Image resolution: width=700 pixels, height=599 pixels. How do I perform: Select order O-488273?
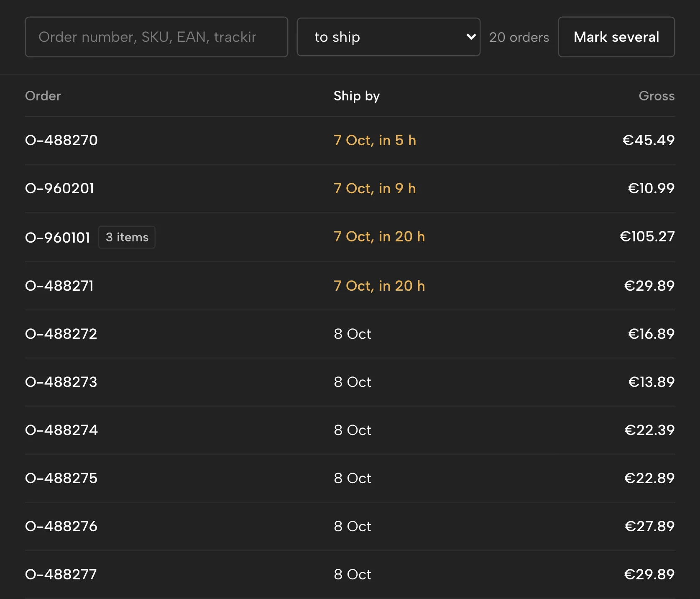tap(61, 382)
